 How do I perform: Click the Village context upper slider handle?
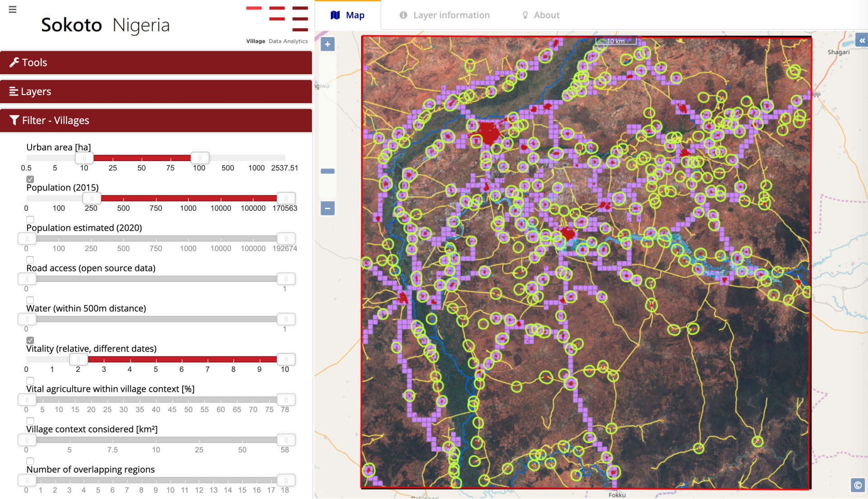[x=286, y=440]
